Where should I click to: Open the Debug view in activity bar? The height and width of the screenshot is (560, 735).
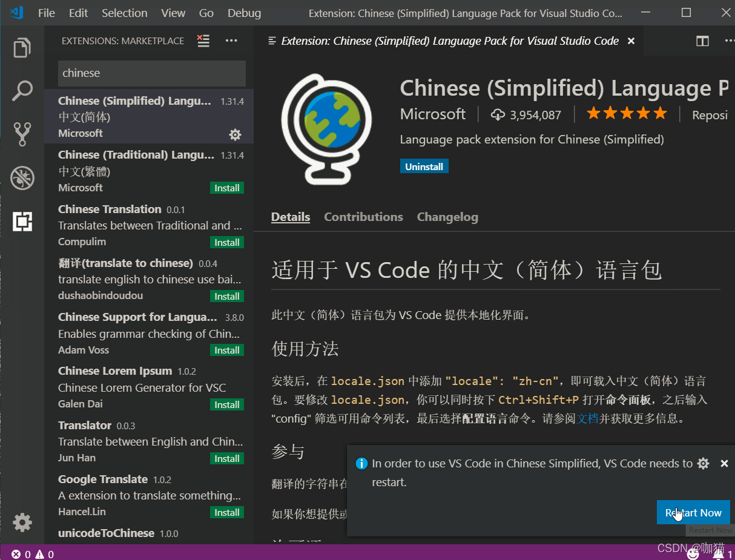click(22, 177)
